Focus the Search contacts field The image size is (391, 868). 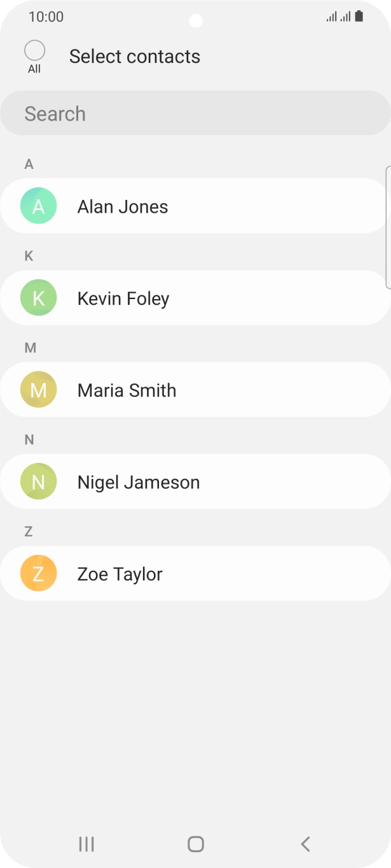pyautogui.click(x=195, y=114)
